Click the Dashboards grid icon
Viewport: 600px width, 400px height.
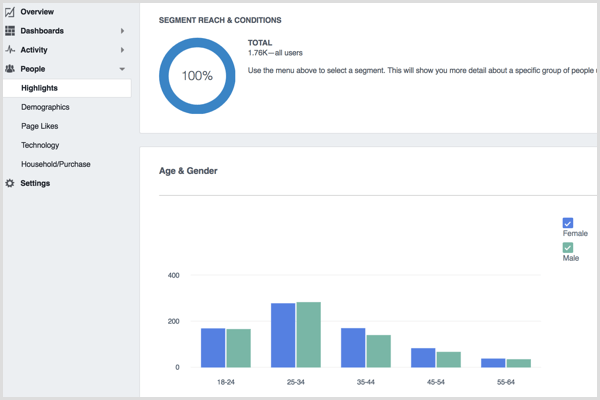(10, 31)
